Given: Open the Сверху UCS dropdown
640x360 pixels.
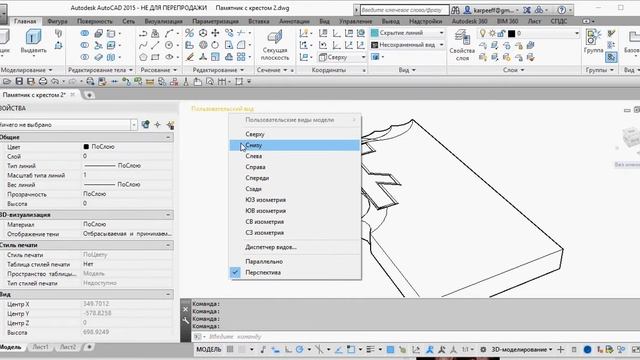Looking at the screenshot, I should point(342,58).
